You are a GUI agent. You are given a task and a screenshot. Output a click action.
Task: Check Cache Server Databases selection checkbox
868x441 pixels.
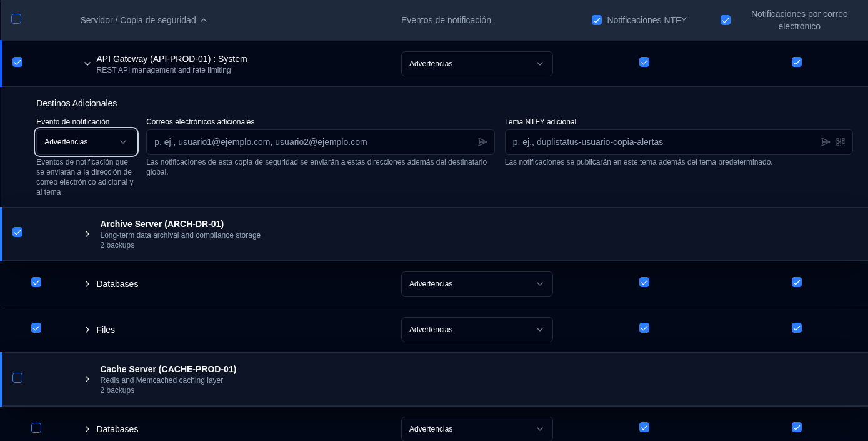coord(36,428)
